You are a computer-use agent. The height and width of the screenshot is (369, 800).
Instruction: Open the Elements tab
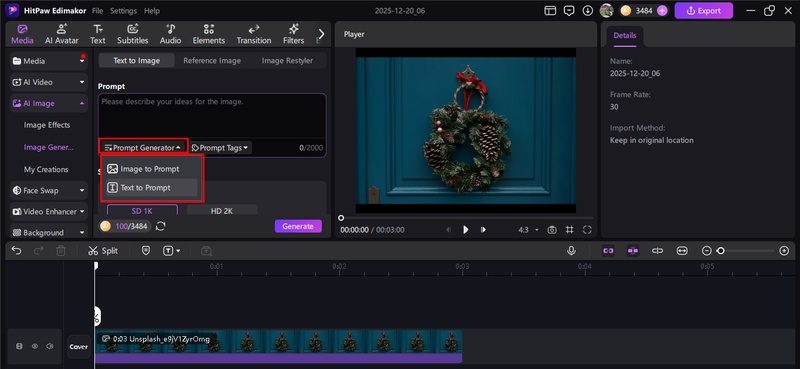(x=209, y=34)
